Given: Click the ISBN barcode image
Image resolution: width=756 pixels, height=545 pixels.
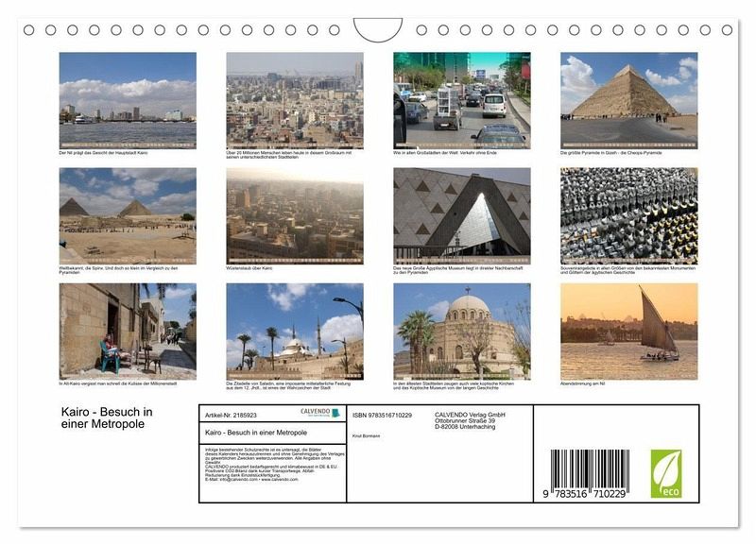Looking at the screenshot, I should click(x=590, y=473).
